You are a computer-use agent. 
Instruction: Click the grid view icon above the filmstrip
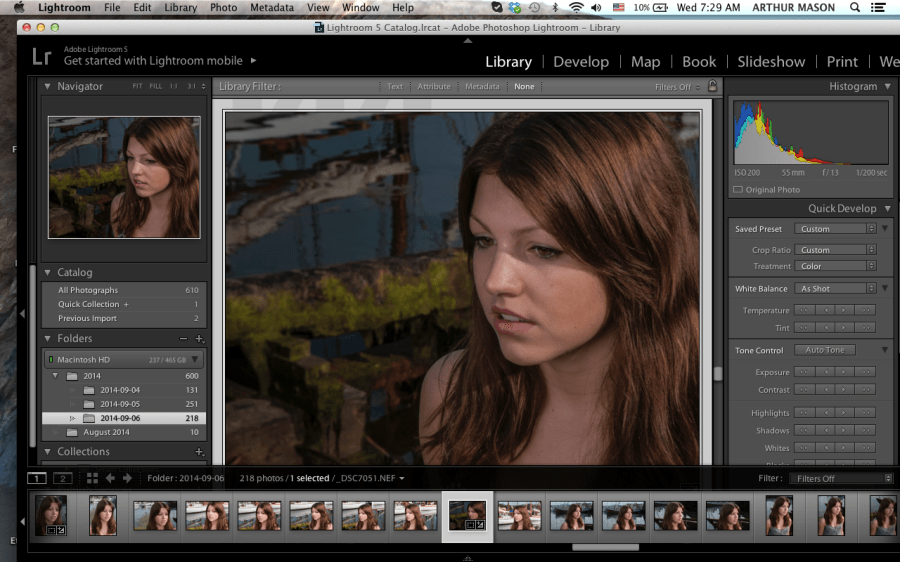click(x=92, y=479)
